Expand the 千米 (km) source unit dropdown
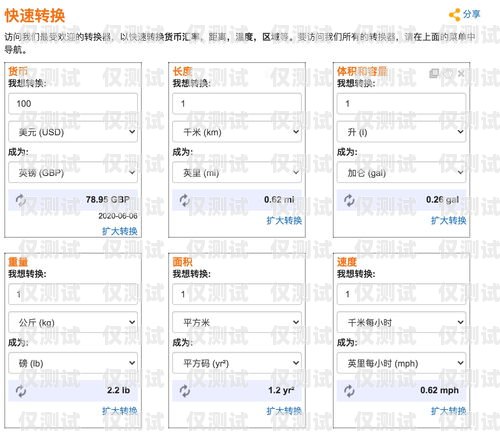The image size is (500, 439). 237,132
